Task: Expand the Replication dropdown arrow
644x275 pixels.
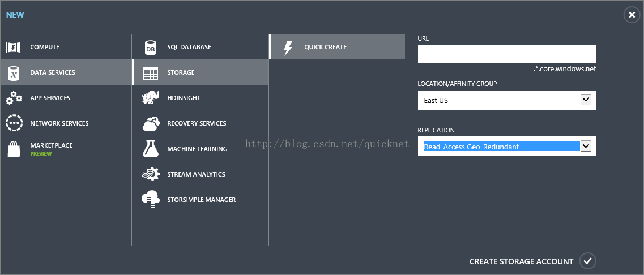Action: 586,146
